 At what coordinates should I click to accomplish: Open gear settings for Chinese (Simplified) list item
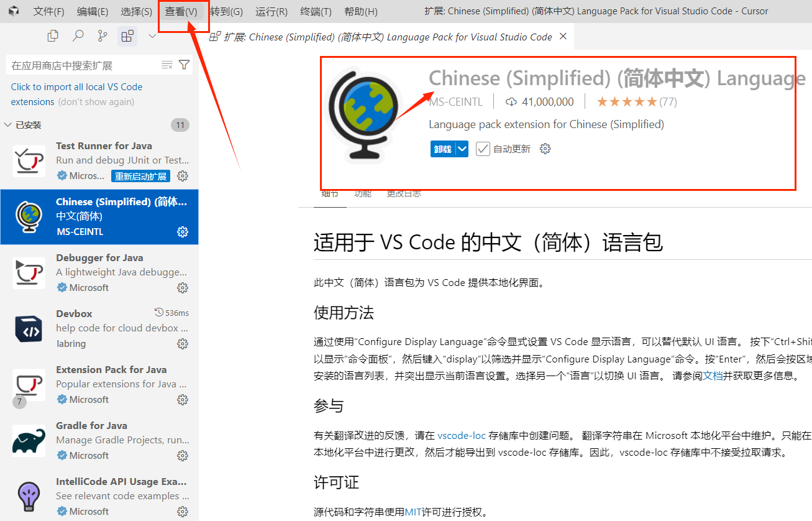[x=183, y=232]
